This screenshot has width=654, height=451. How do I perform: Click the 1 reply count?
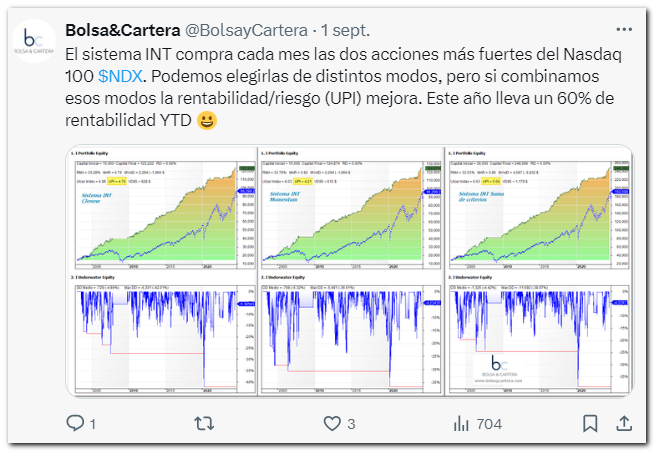pyautogui.click(x=93, y=424)
